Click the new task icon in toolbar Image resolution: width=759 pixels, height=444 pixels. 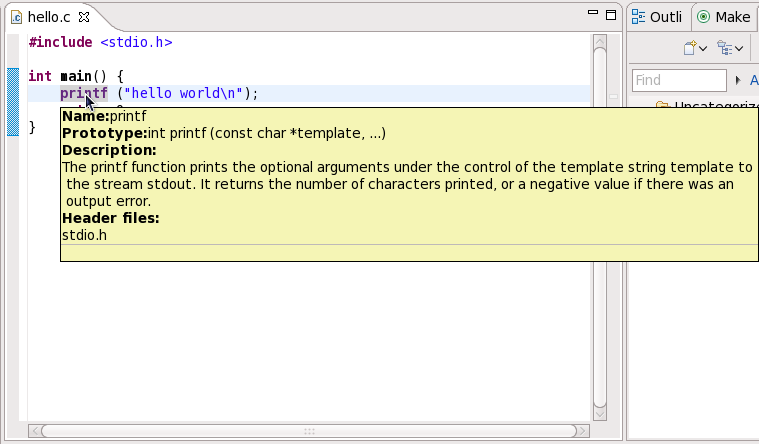click(x=690, y=47)
